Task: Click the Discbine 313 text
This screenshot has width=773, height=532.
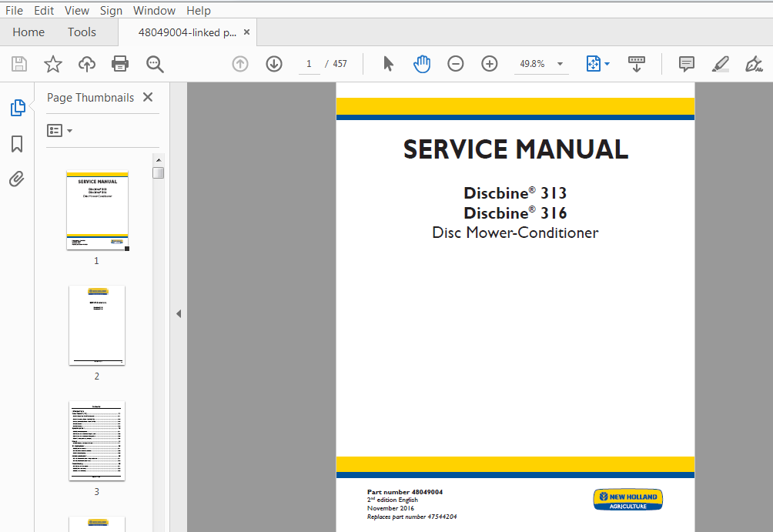Action: (x=515, y=192)
